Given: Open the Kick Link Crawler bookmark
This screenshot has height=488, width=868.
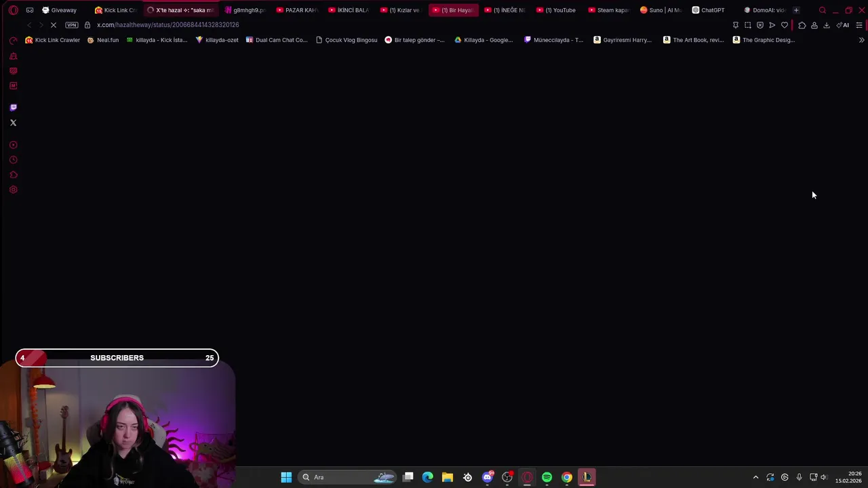Looking at the screenshot, I should (x=52, y=40).
